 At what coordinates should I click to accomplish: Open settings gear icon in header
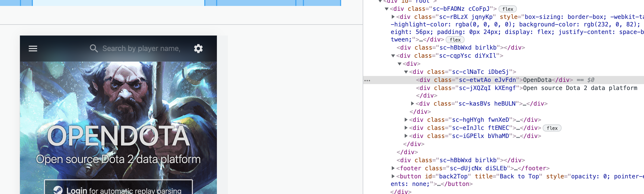198,48
